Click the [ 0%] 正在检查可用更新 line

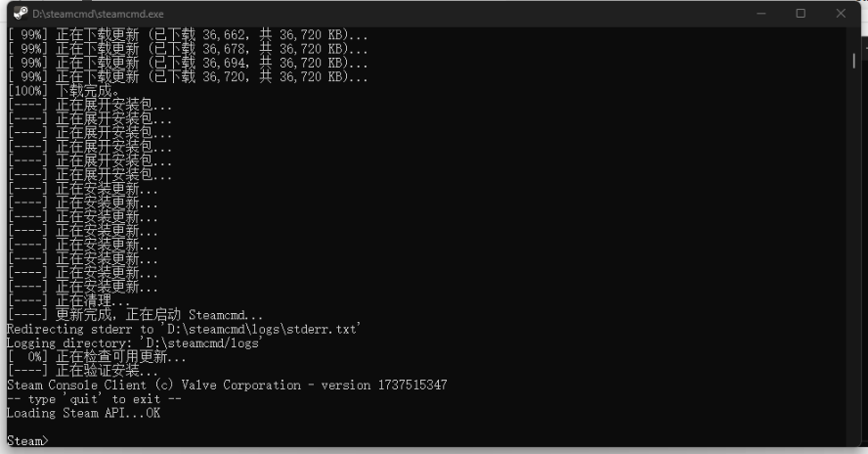tap(97, 357)
